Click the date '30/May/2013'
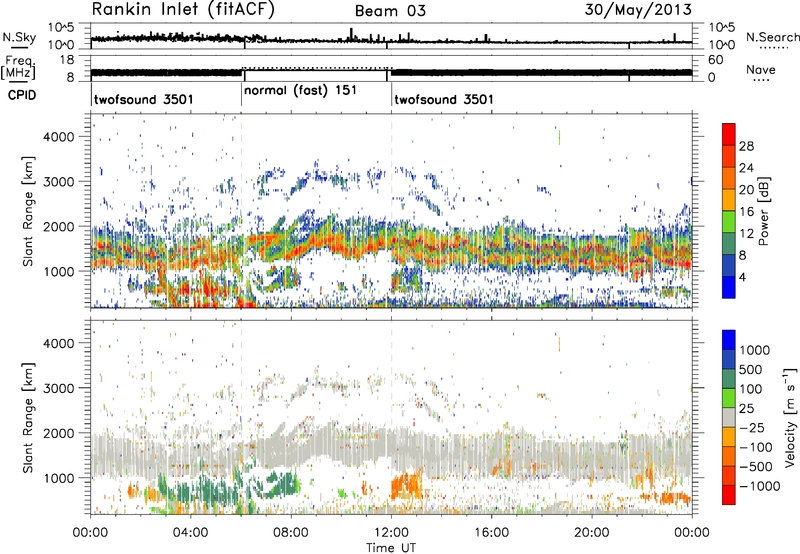 638,9
